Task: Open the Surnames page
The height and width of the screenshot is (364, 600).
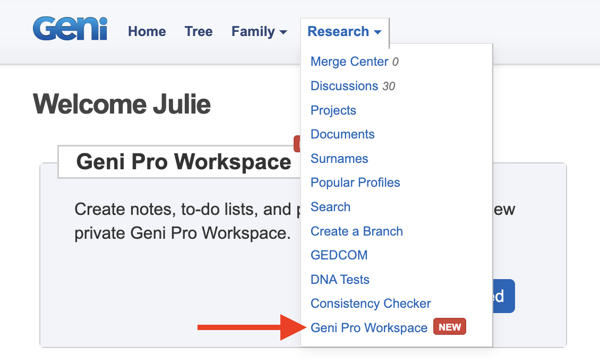Action: (339, 159)
